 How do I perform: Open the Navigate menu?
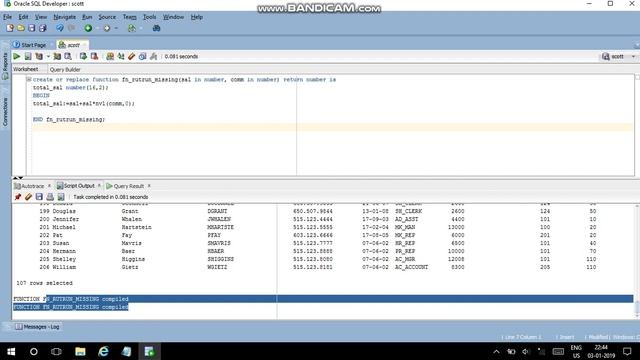[64, 17]
